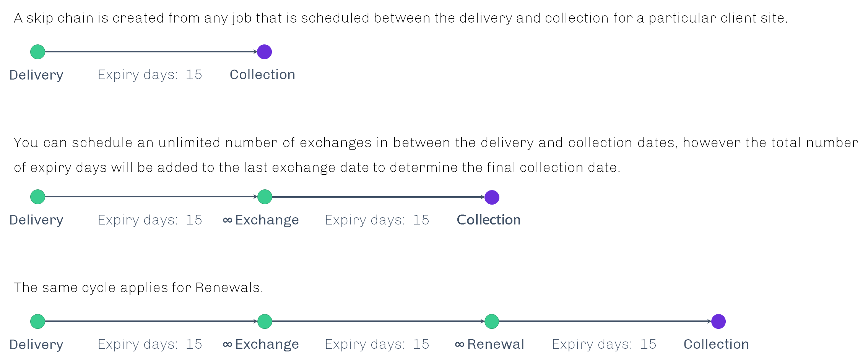Click the Exchange label in second chain
This screenshot has width=868, height=361.
tap(267, 220)
